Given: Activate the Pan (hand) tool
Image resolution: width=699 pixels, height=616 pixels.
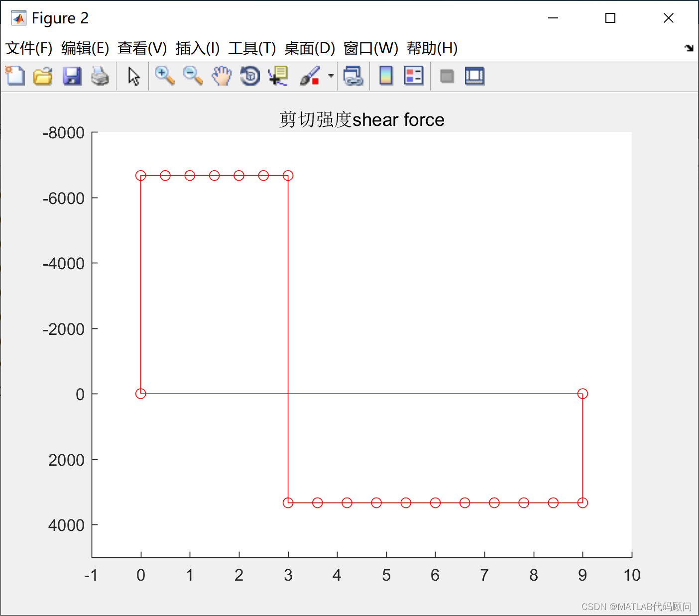Looking at the screenshot, I should coord(222,76).
